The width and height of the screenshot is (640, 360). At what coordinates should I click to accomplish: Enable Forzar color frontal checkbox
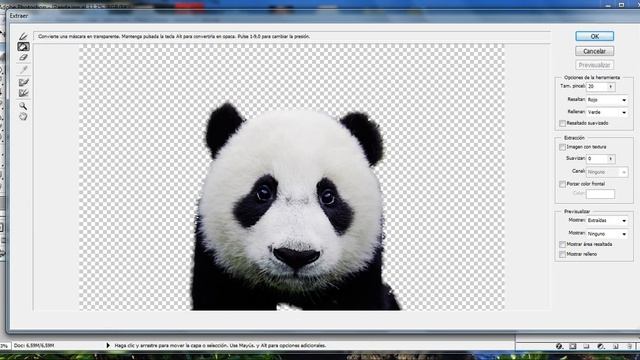tap(562, 184)
